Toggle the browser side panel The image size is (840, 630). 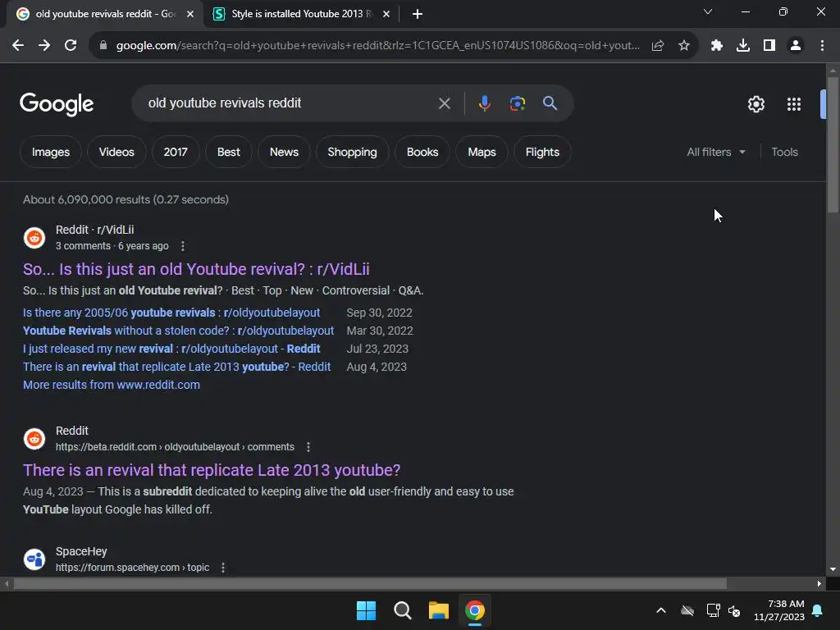coord(769,46)
